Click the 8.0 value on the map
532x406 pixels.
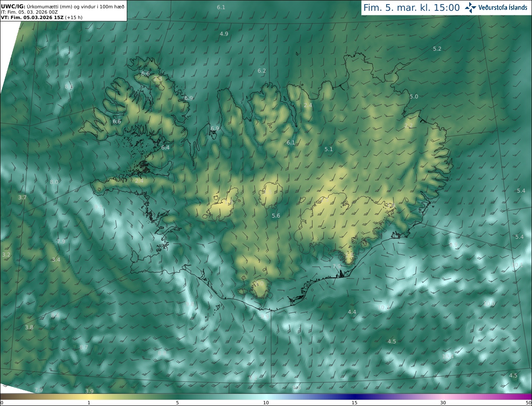click(54, 182)
